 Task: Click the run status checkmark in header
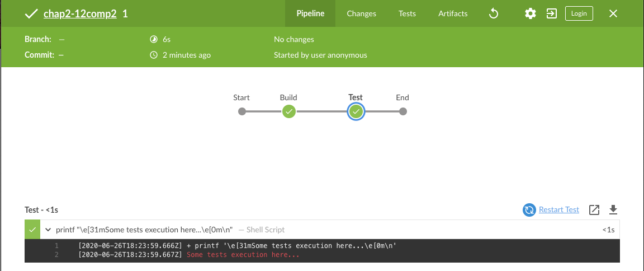pos(31,13)
